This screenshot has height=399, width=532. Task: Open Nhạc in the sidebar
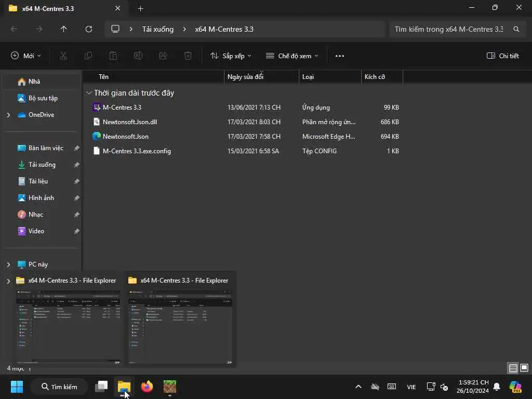pos(42,215)
